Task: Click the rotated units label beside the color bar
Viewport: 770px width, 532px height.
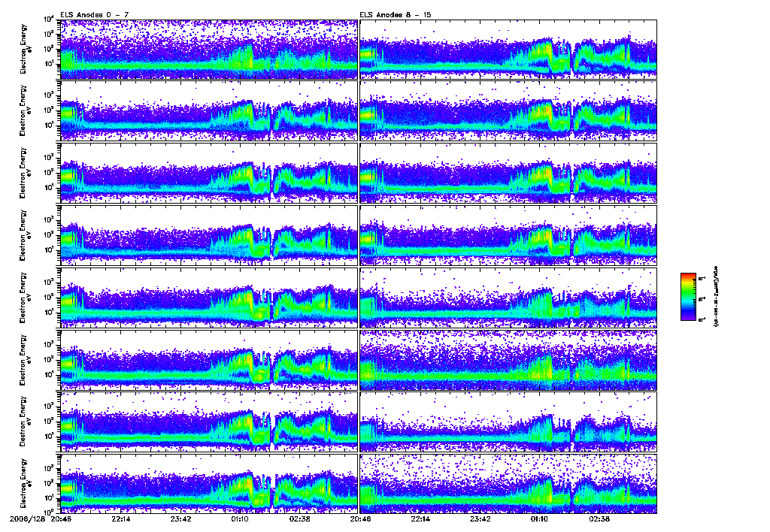Action: click(716, 297)
